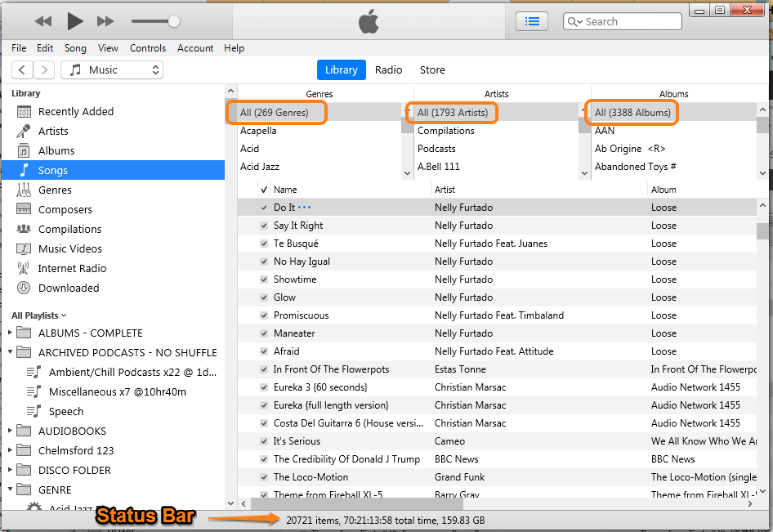Select All (269 Genres) in Genres column

coord(275,113)
